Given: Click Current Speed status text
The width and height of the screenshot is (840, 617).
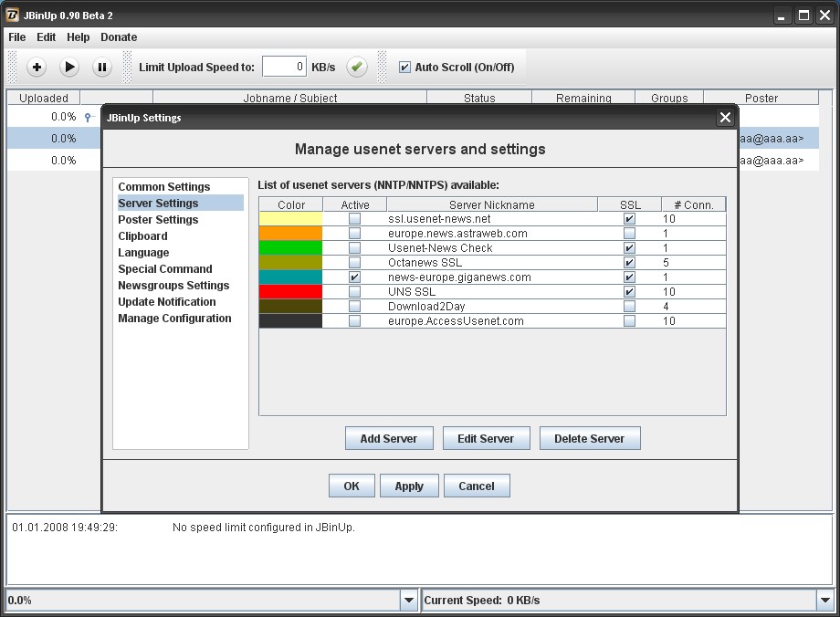Looking at the screenshot, I should 481,601.
